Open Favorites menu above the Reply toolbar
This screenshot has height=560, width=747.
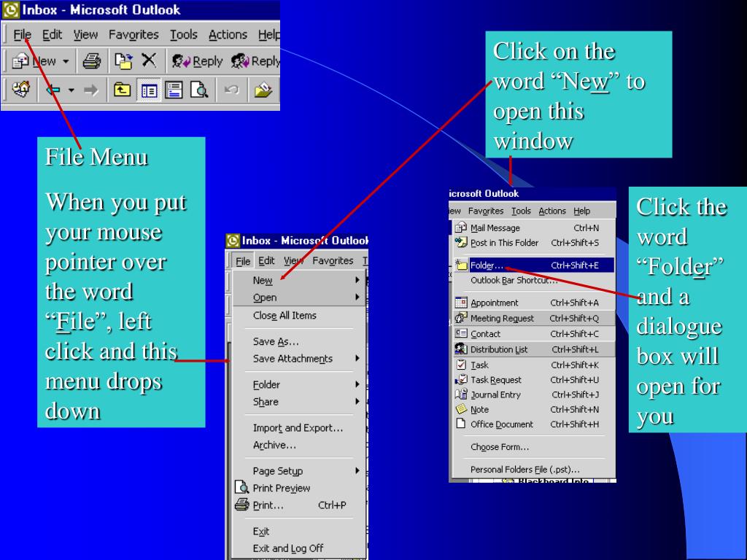point(133,34)
